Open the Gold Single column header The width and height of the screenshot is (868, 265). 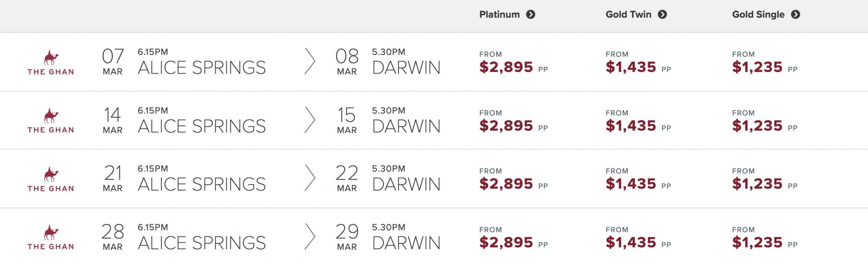[x=758, y=15]
